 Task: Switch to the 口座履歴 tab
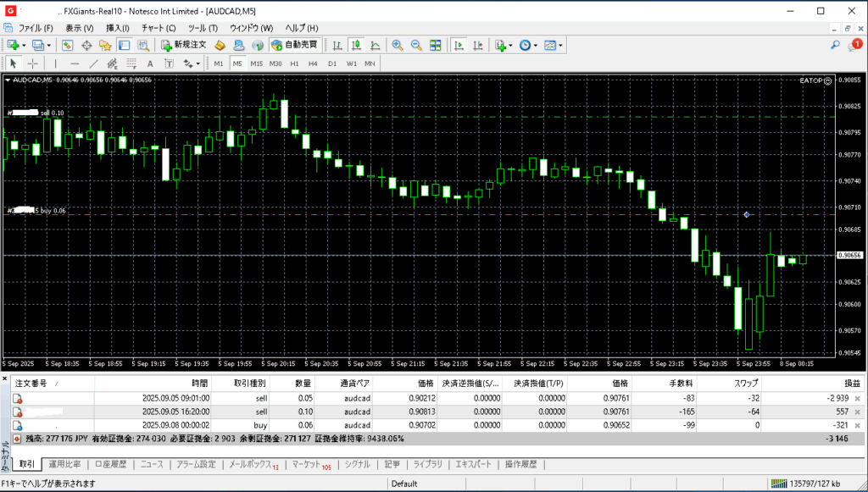[x=110, y=464]
